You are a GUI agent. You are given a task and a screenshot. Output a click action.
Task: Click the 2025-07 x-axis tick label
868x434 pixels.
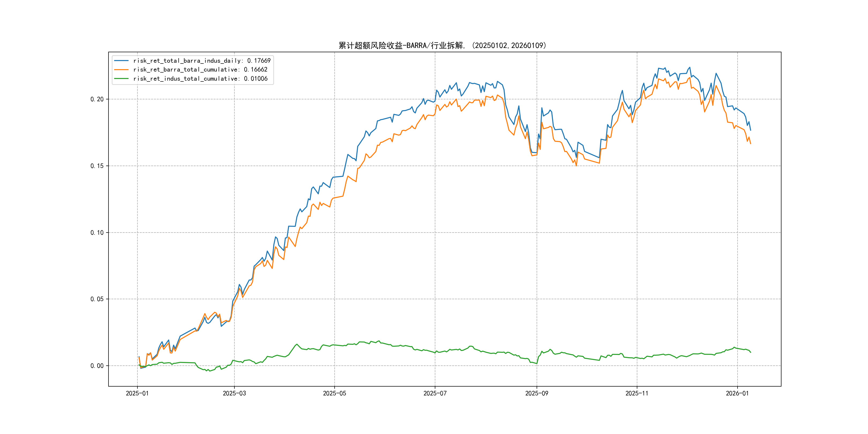coord(435,393)
